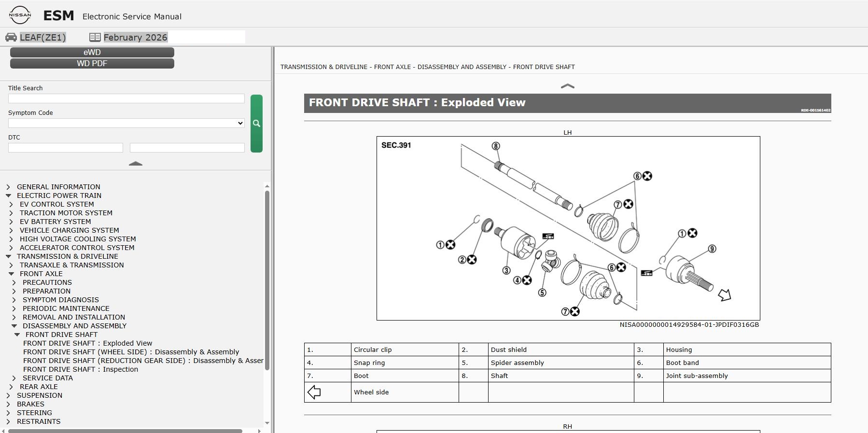Select the GENERAL INFORMATION label
Image resolution: width=868 pixels, height=433 pixels.
coord(58,187)
